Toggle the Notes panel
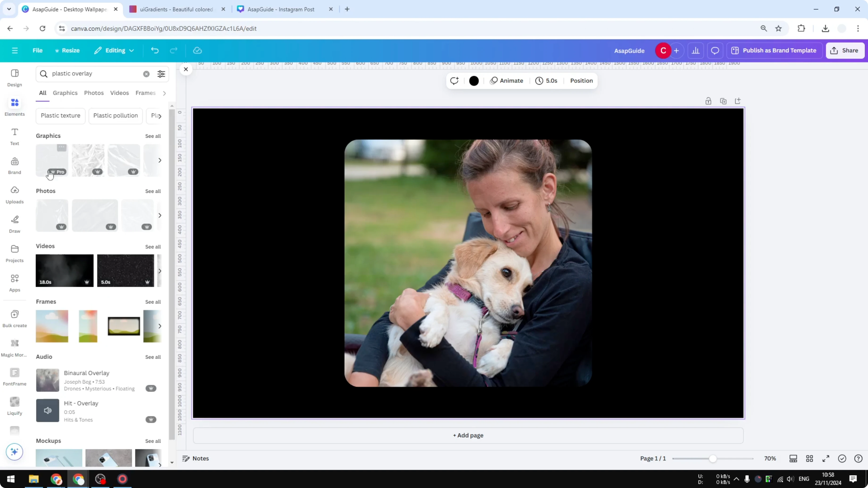Image resolution: width=868 pixels, height=488 pixels. [x=196, y=458]
